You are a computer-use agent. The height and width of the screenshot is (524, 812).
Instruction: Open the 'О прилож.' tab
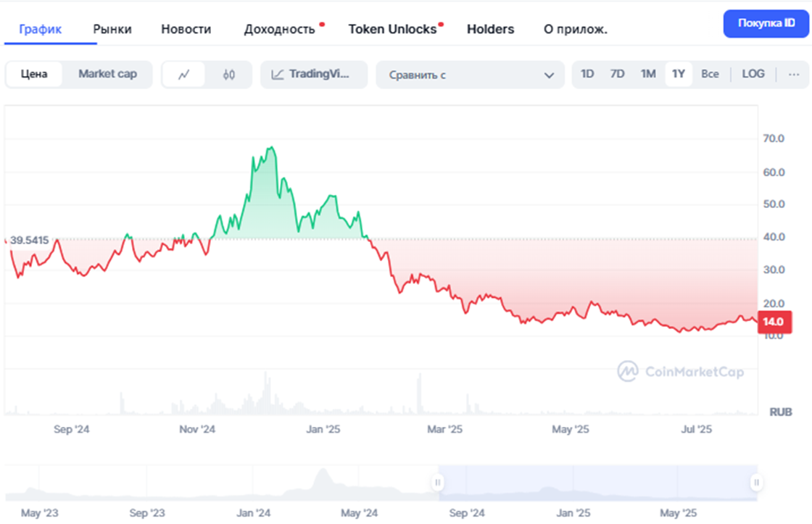tap(576, 29)
